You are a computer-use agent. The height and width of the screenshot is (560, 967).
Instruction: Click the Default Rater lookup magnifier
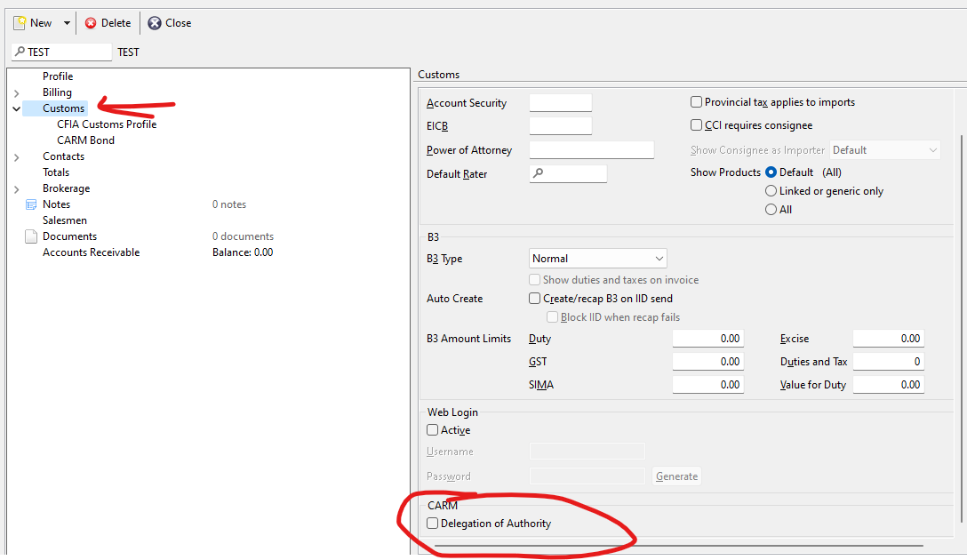[538, 174]
